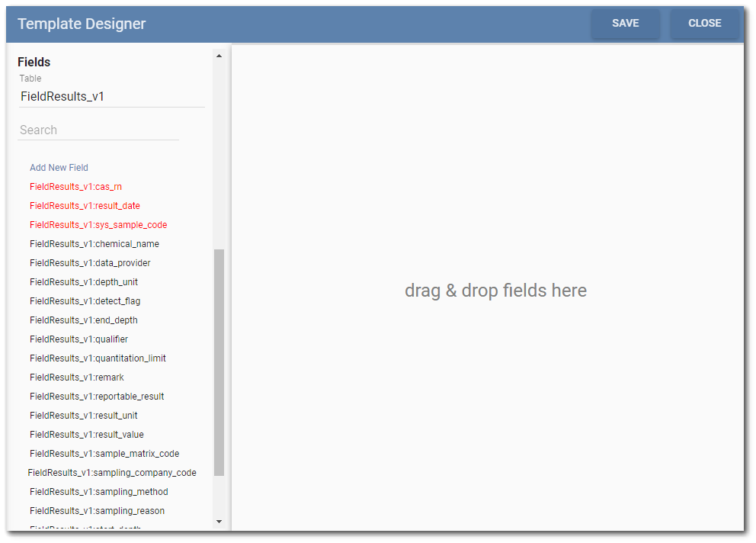Select the detect_flag field
This screenshot has height=543, width=756.
(x=83, y=300)
